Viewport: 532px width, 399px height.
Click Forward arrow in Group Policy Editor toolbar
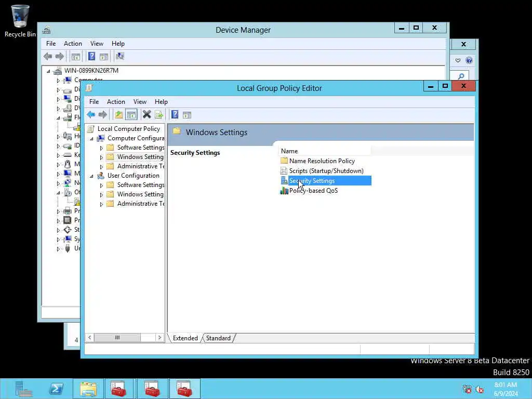(103, 115)
